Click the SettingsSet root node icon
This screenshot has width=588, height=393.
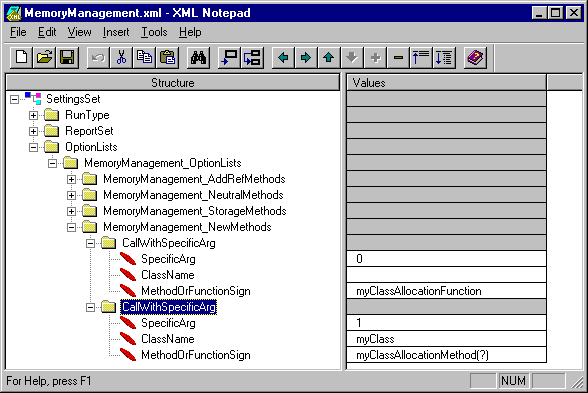[x=33, y=99]
